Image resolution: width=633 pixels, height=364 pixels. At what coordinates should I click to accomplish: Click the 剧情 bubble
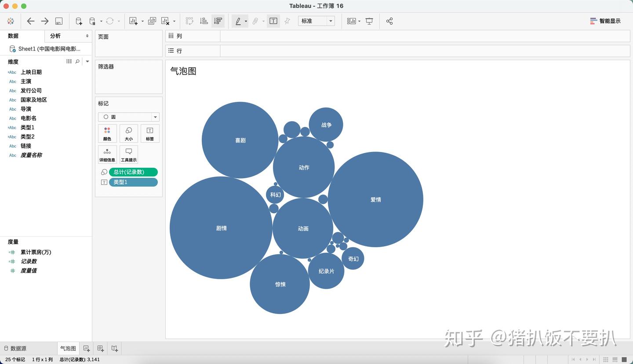click(x=221, y=228)
